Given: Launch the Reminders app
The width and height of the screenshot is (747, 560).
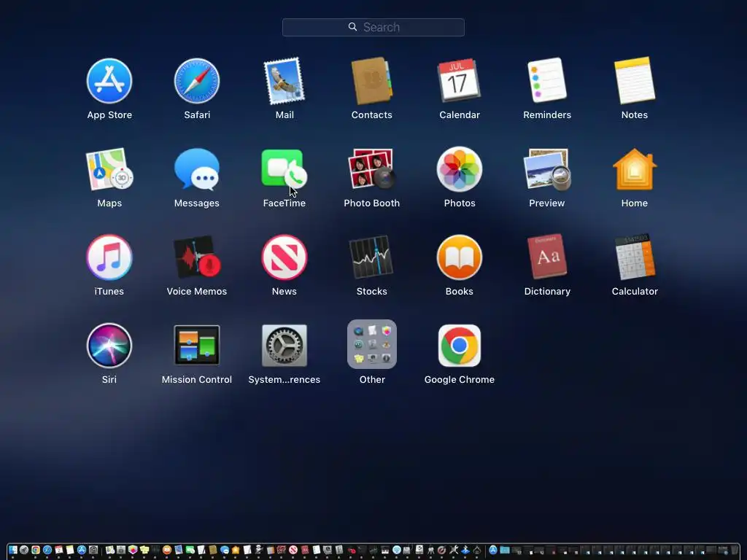Looking at the screenshot, I should (x=547, y=80).
